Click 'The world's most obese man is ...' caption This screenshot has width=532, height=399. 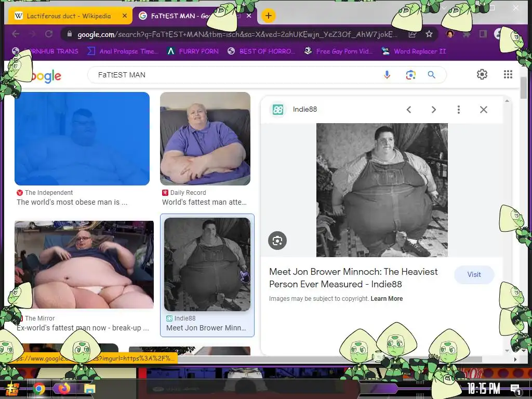[x=72, y=202]
